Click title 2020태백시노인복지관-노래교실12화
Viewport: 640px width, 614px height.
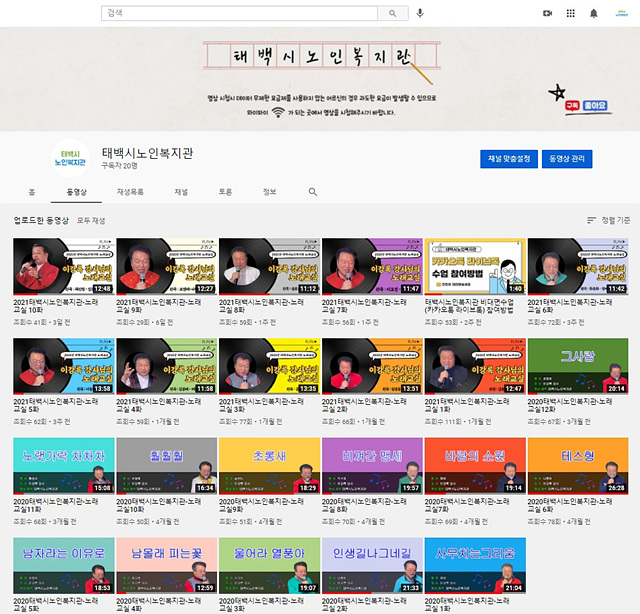(570, 405)
